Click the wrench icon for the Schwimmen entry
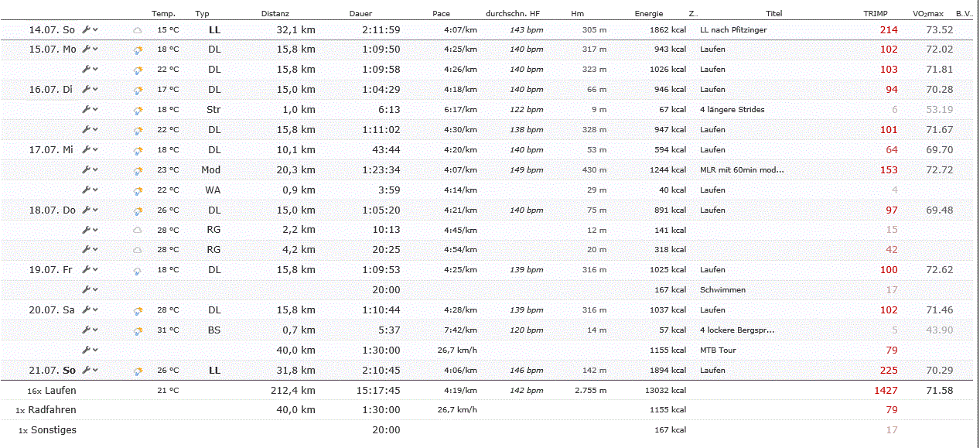Screen dimensions: 980x448 pos(87,289)
